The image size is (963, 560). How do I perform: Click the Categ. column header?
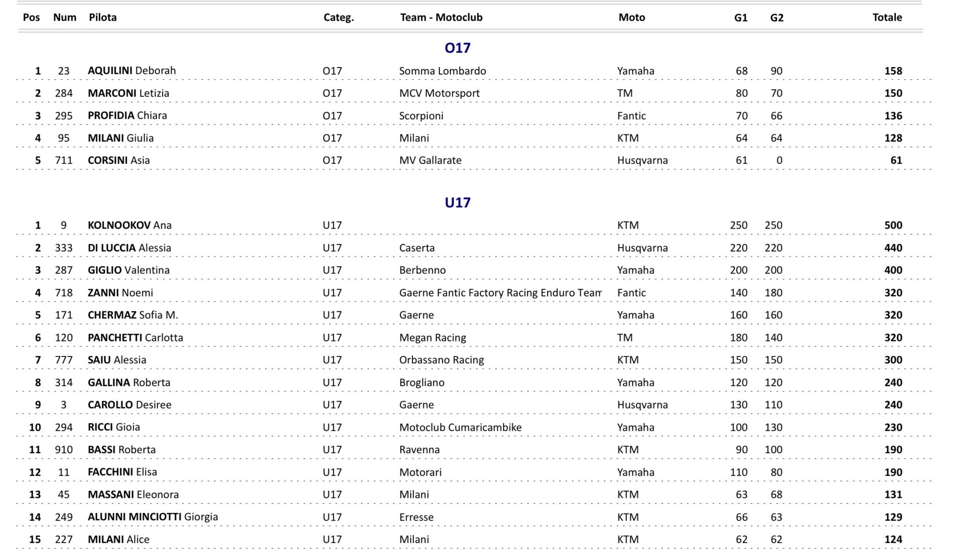click(339, 18)
